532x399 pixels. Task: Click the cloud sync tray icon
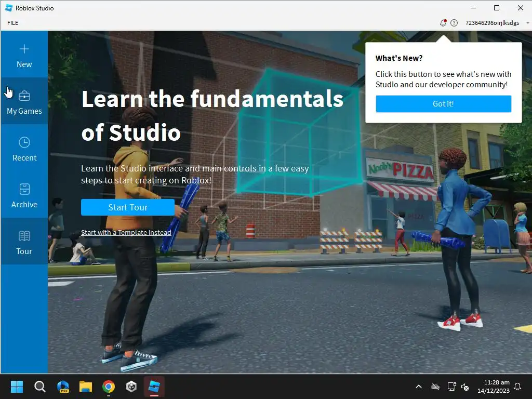click(435, 387)
